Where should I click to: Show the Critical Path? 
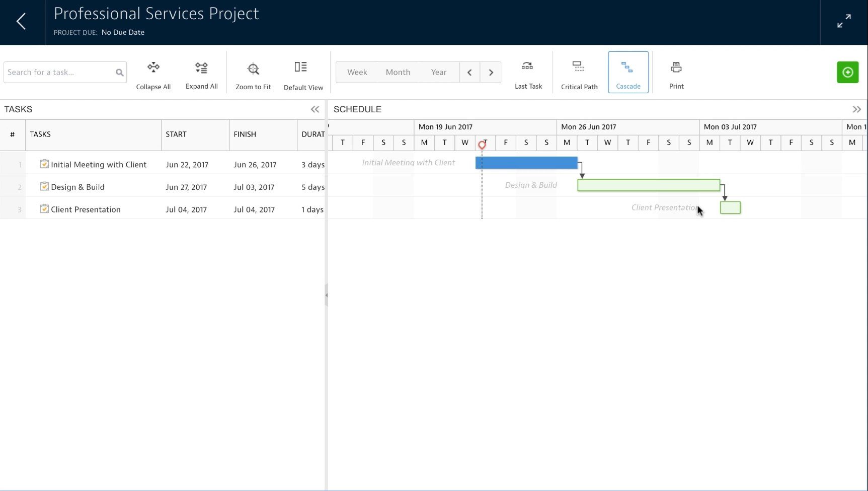[579, 66]
